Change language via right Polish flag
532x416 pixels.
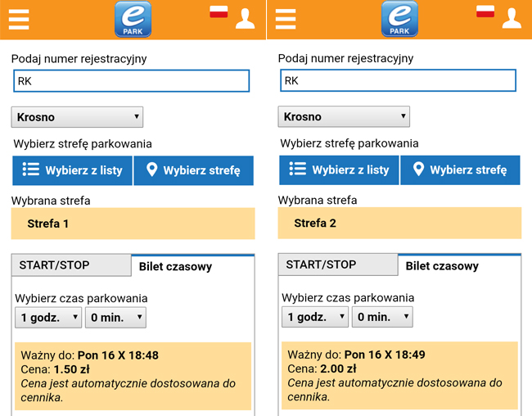pyautogui.click(x=485, y=11)
